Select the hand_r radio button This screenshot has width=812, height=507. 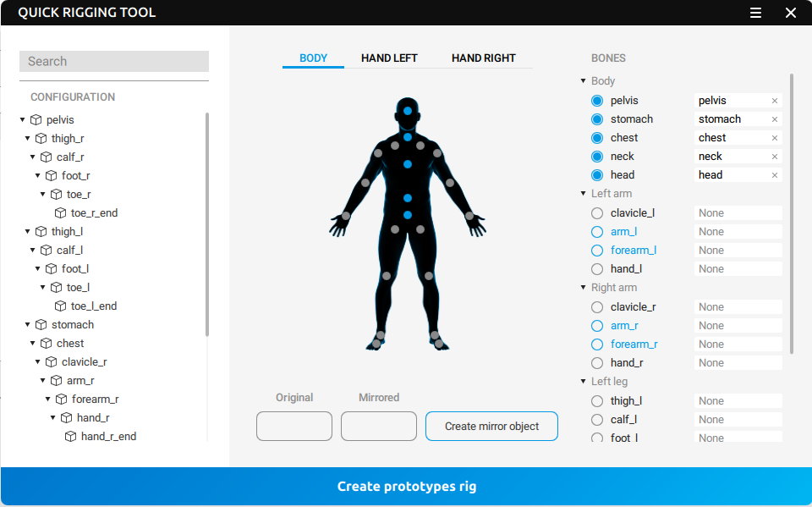click(x=597, y=363)
